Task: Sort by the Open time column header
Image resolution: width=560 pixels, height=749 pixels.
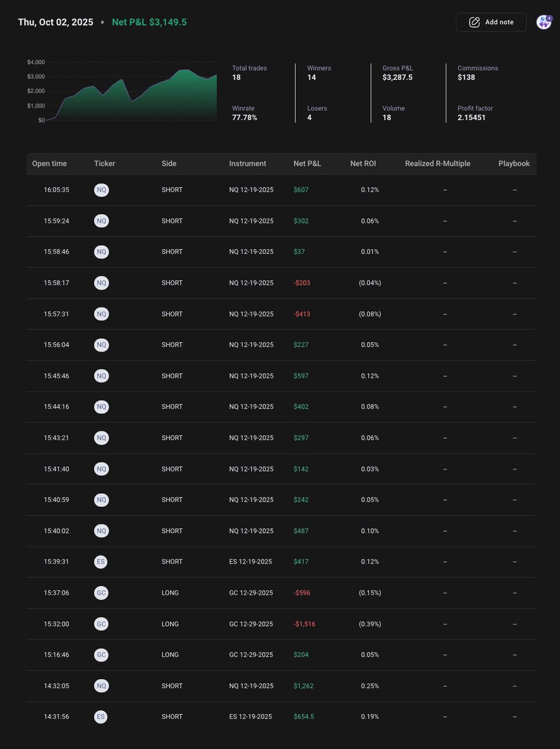Action: pyautogui.click(x=49, y=164)
